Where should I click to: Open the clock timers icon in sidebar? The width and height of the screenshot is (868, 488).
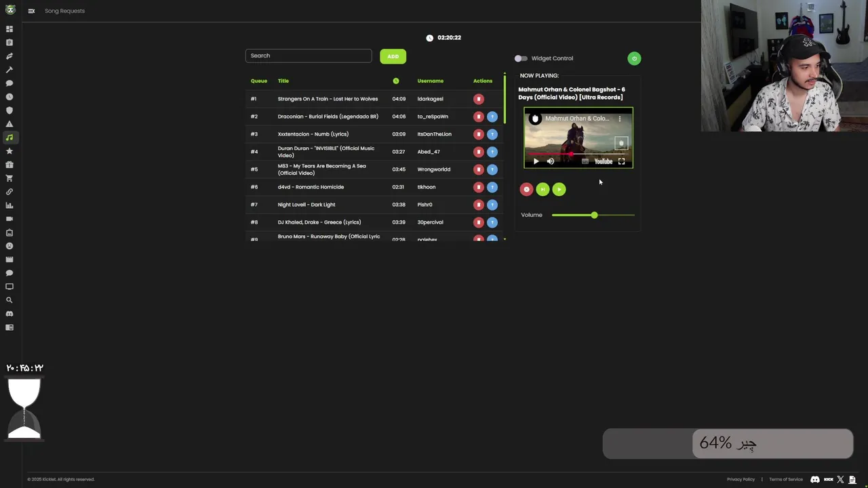9,97
